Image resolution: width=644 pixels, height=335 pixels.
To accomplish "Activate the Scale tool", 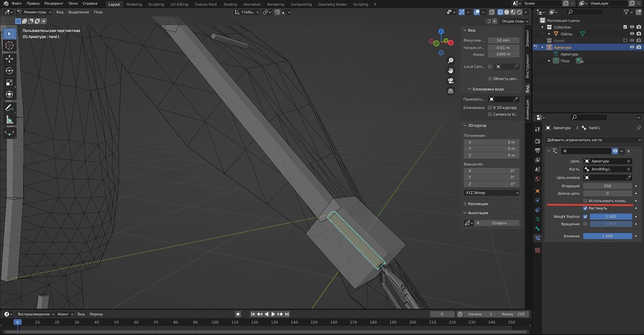I will pyautogui.click(x=9, y=82).
